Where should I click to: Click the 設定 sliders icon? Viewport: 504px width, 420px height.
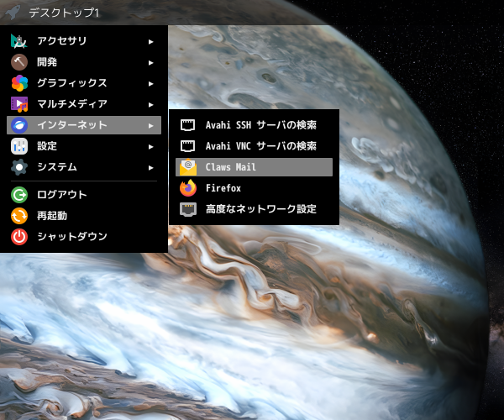19,146
